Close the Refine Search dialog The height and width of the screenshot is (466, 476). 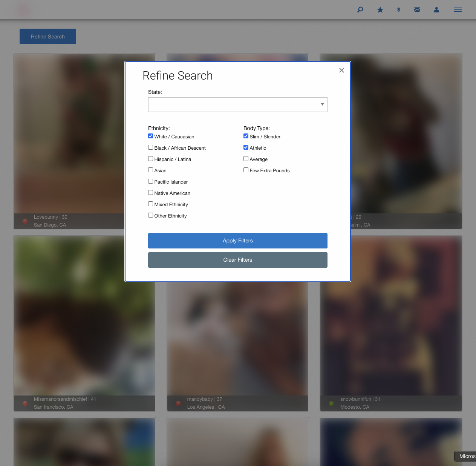(341, 70)
